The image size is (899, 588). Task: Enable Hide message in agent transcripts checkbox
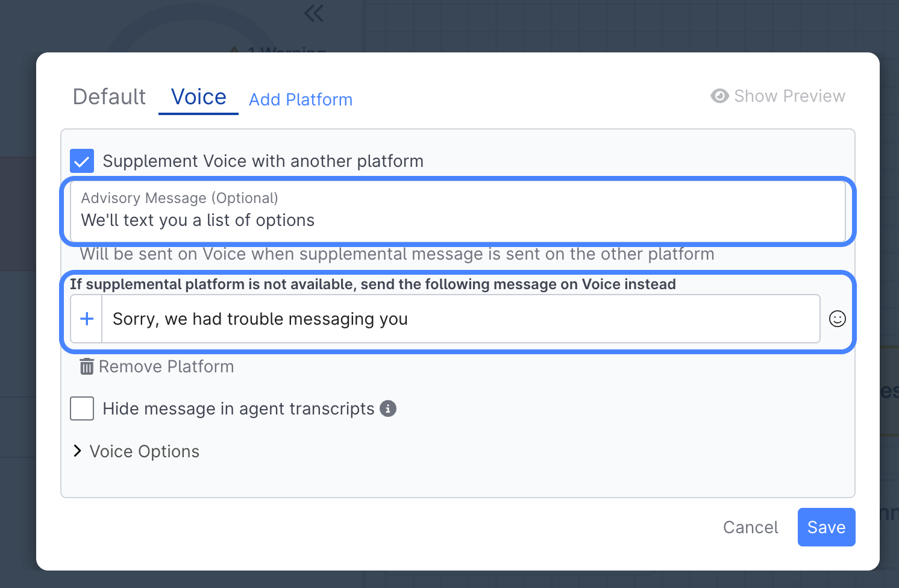click(x=82, y=408)
